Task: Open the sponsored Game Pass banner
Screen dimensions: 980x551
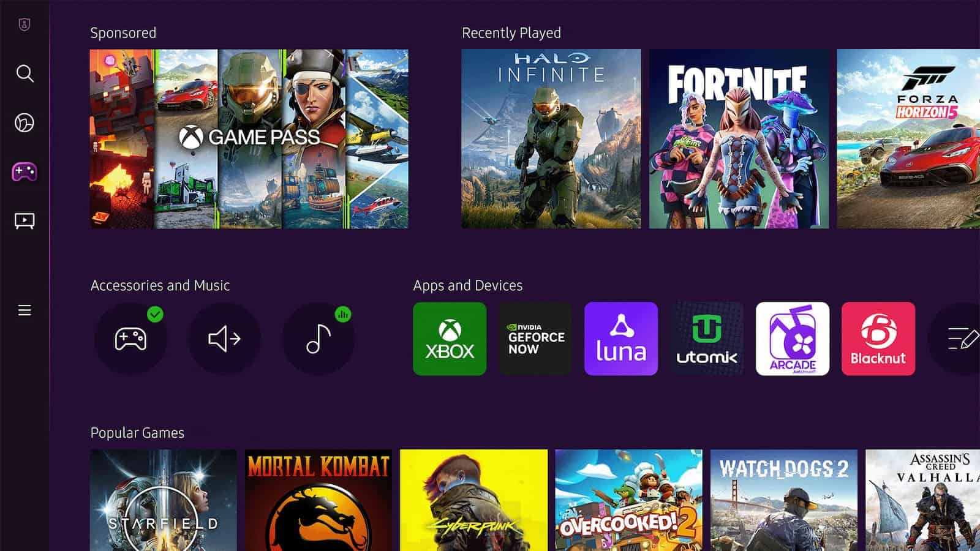Action: tap(249, 139)
